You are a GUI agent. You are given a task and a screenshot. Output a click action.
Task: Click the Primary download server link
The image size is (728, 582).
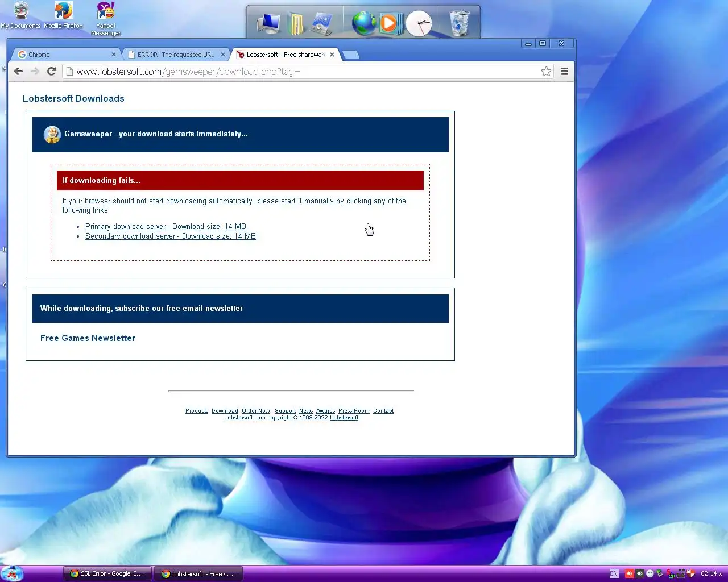[166, 226]
